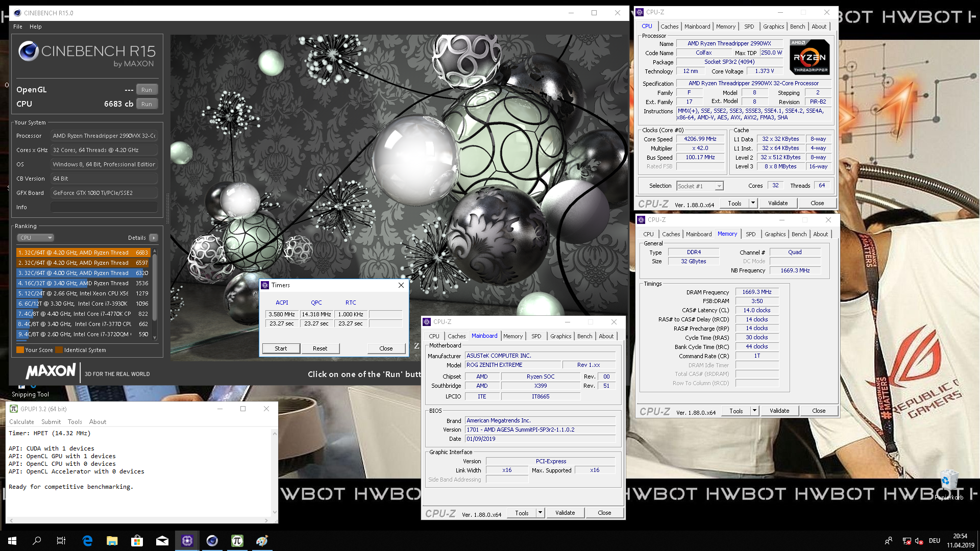
Task: Select SPD tab in Memory CPU-Z window
Action: (x=750, y=234)
